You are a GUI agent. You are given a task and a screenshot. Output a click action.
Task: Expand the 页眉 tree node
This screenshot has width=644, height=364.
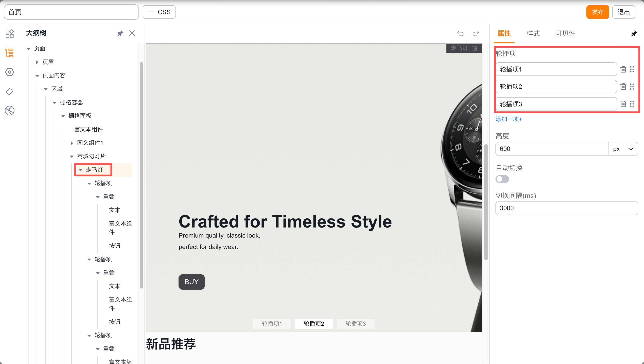click(x=37, y=62)
